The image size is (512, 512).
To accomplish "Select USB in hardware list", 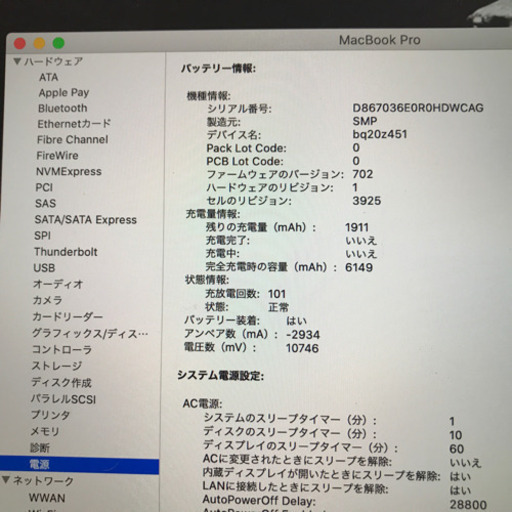I will pos(44,268).
